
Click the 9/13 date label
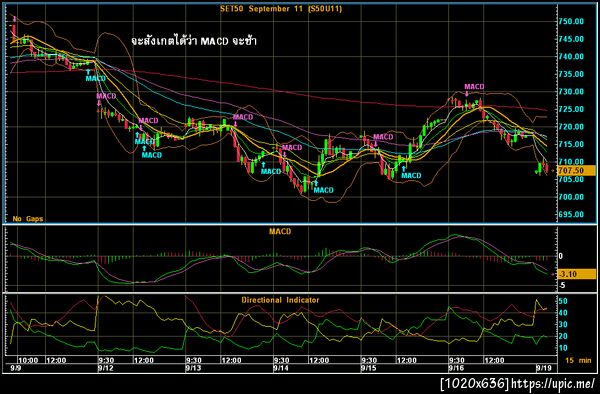tap(193, 368)
